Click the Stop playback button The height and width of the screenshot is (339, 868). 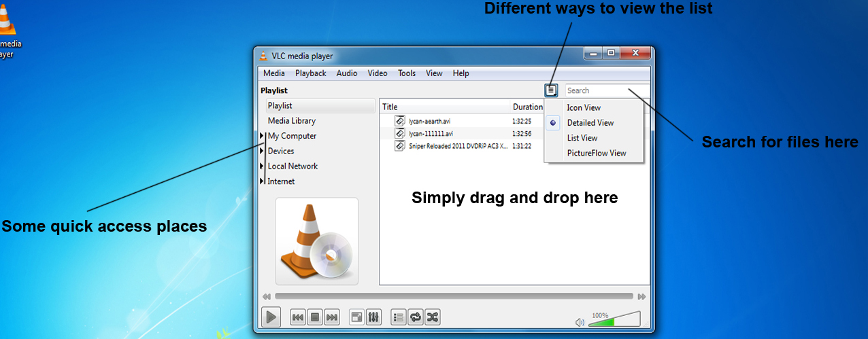[314, 317]
